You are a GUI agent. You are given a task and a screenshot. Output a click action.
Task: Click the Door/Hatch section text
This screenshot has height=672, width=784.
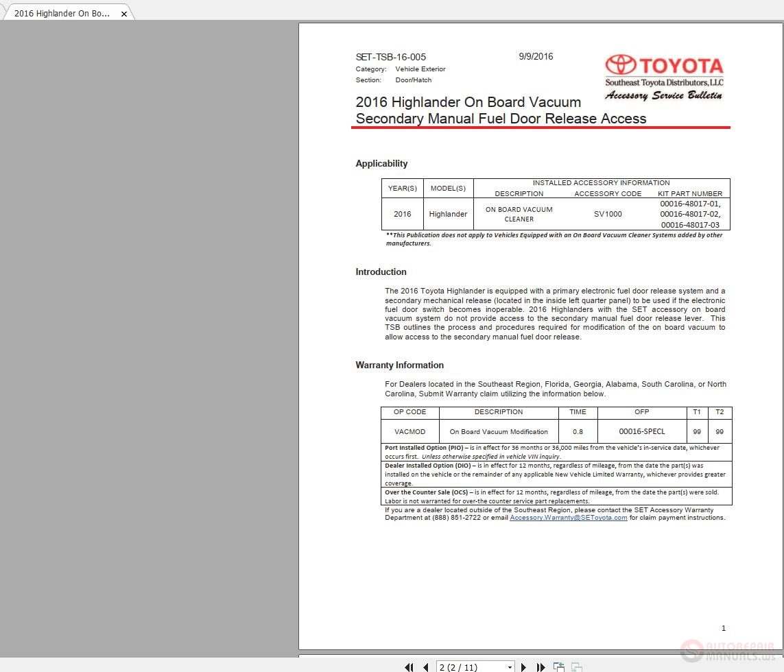(413, 80)
